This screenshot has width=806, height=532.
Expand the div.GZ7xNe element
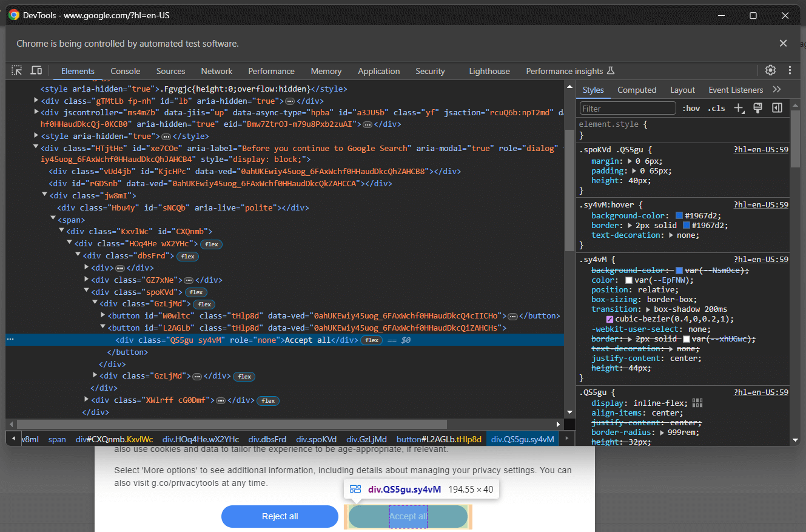[x=86, y=280]
